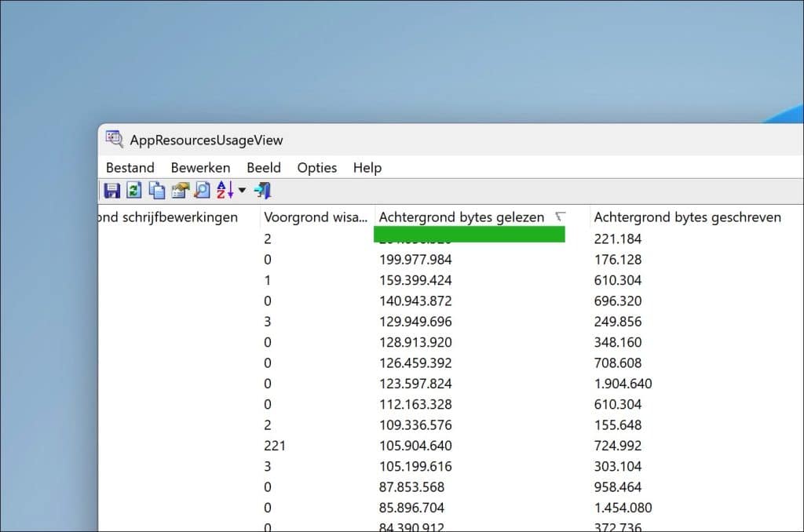Click the written bytes value 176.128
Image resolution: width=804 pixels, height=532 pixels.
click(617, 260)
